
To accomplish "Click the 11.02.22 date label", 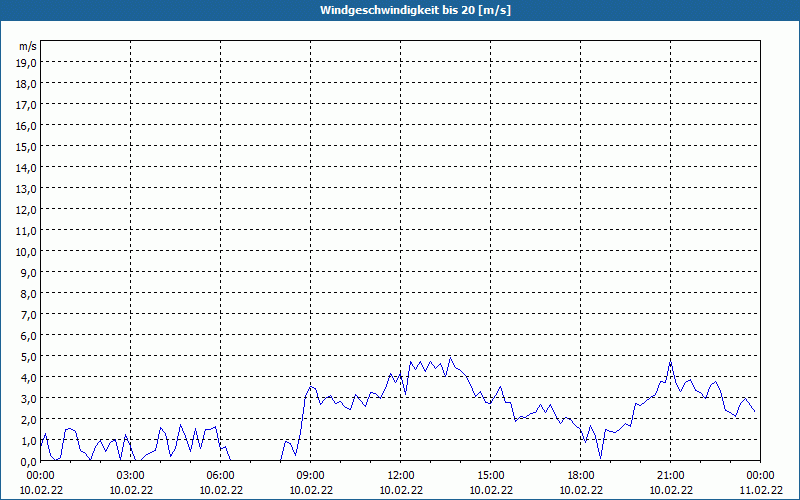I will click(x=761, y=490).
